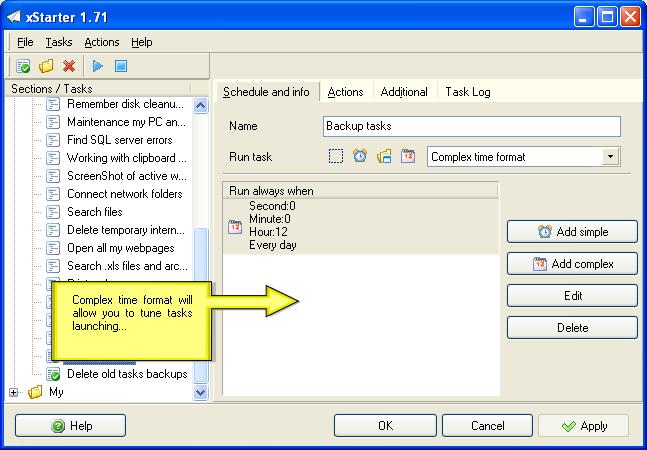The image size is (647, 450).
Task: Click the new section folder toolbar icon
Action: (46, 66)
